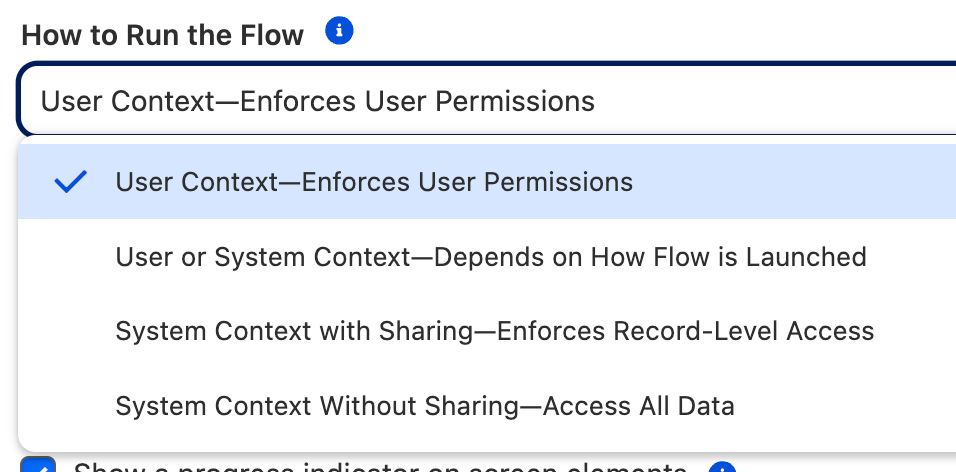Viewport: 956px width, 472px height.
Task: Pick System Context Without Sharing—Access All Data
Action: (x=487, y=406)
